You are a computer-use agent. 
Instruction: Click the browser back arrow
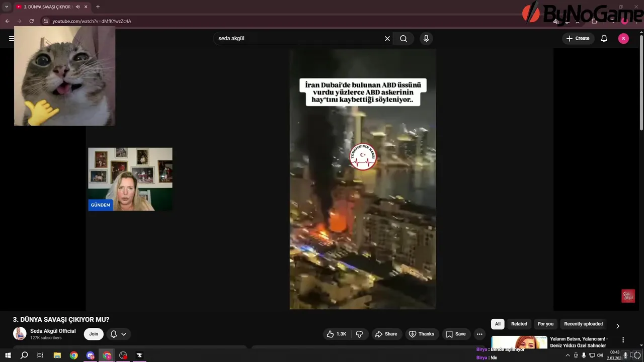(x=7, y=21)
